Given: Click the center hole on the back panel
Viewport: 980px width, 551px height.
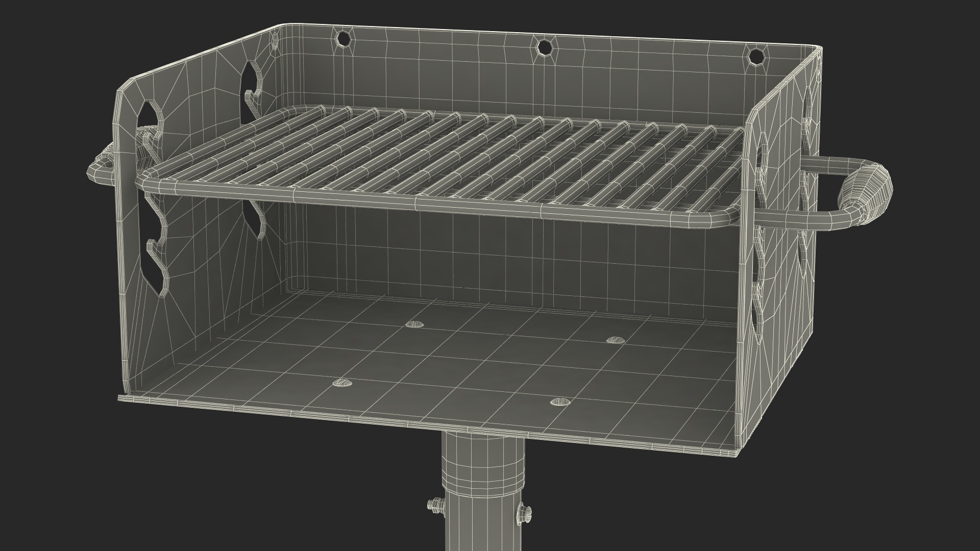Looking at the screenshot, I should point(545,47).
